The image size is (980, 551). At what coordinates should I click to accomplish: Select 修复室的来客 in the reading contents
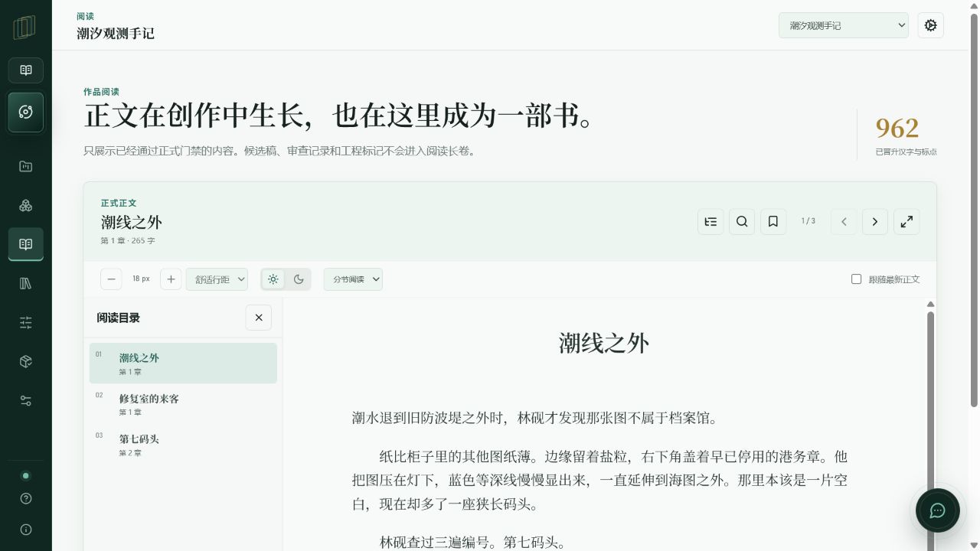(x=183, y=404)
